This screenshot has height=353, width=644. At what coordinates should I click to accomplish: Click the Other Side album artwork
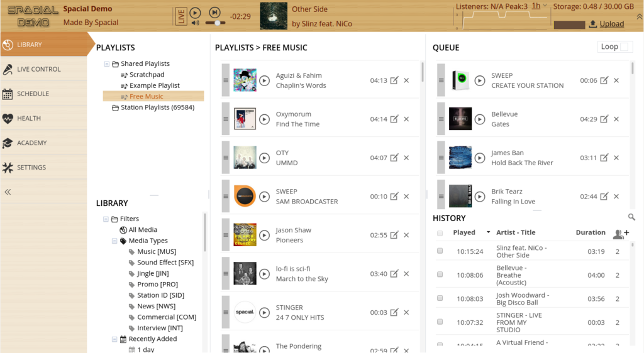point(274,16)
